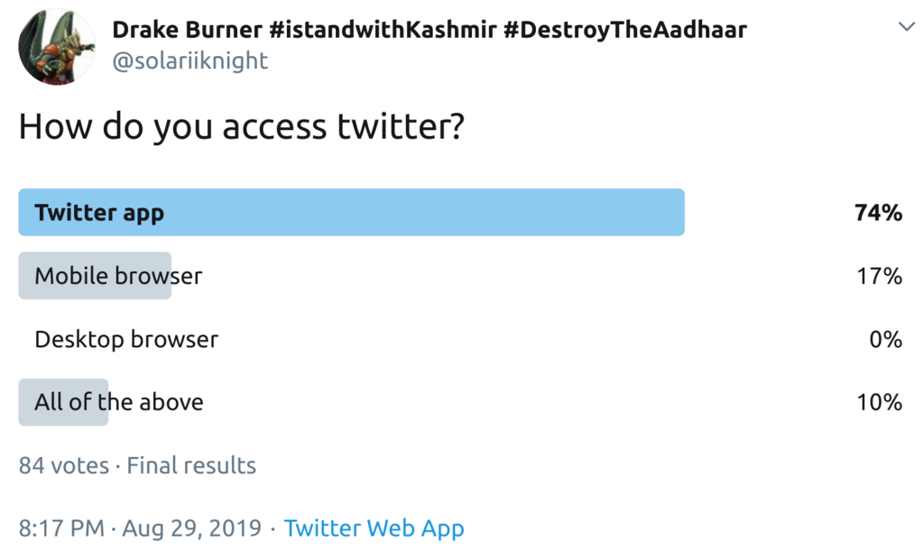Click the 'Twitter app' option label

pos(99,213)
